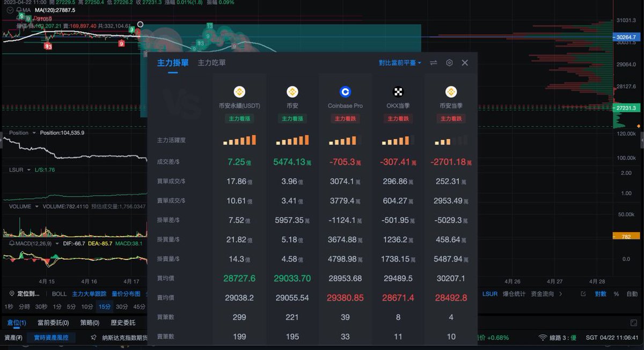This screenshot has width=644, height=350.
Task: Select the 1秒 timeframe
Action: 9,307
